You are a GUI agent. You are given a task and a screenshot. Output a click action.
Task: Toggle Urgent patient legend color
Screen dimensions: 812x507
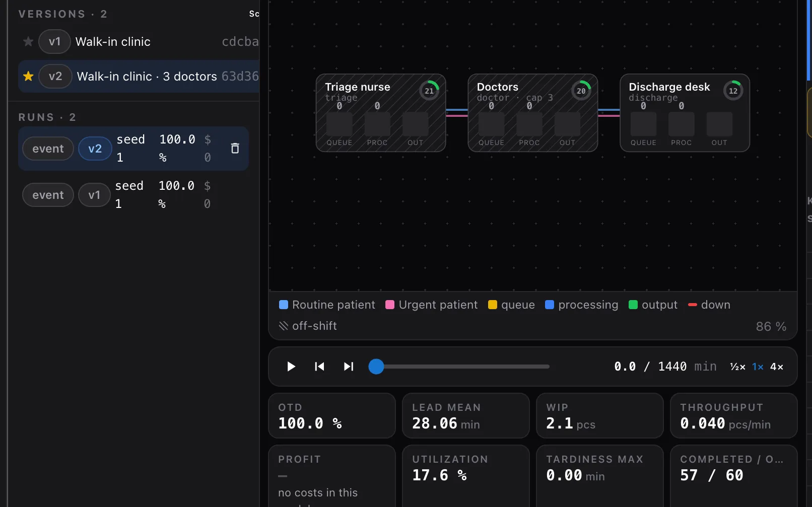390,305
